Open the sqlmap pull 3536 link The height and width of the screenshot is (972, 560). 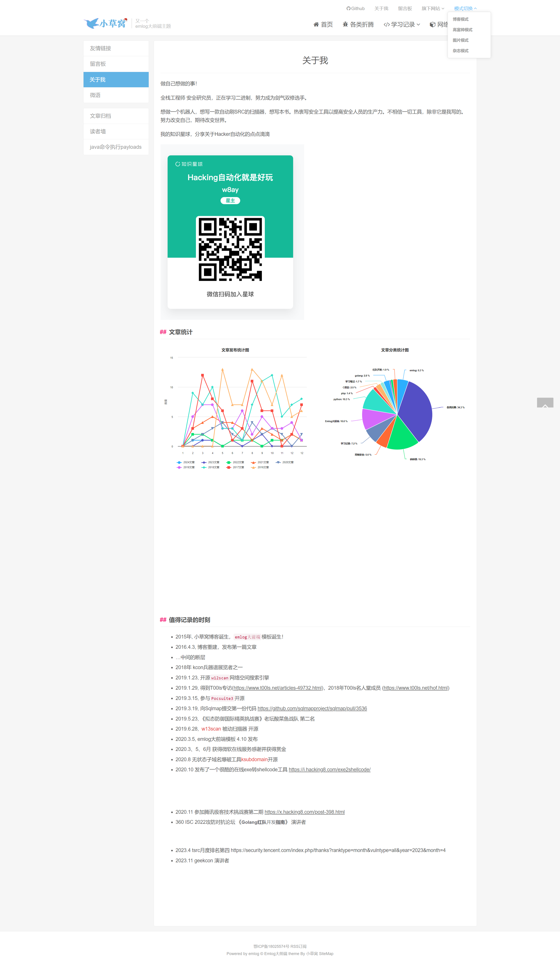312,708
